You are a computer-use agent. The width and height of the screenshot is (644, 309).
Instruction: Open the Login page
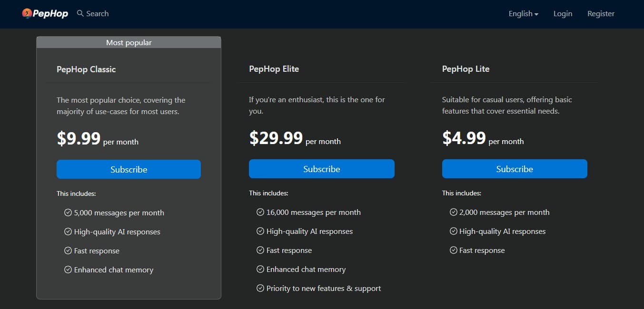point(563,14)
